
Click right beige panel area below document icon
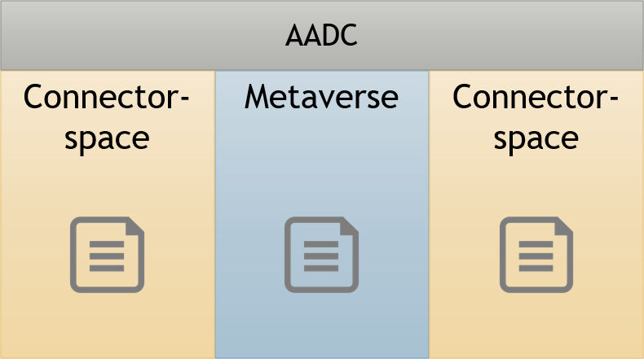(536, 326)
